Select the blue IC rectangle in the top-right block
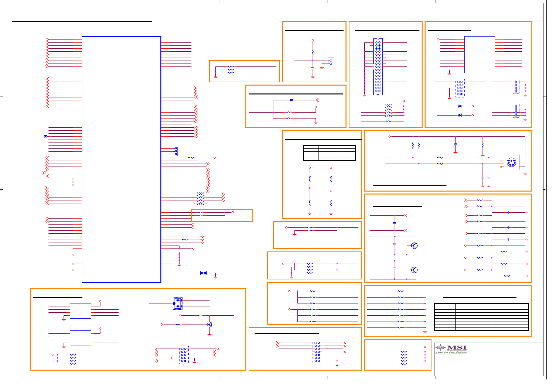This screenshot has height=392, width=555. (x=480, y=54)
